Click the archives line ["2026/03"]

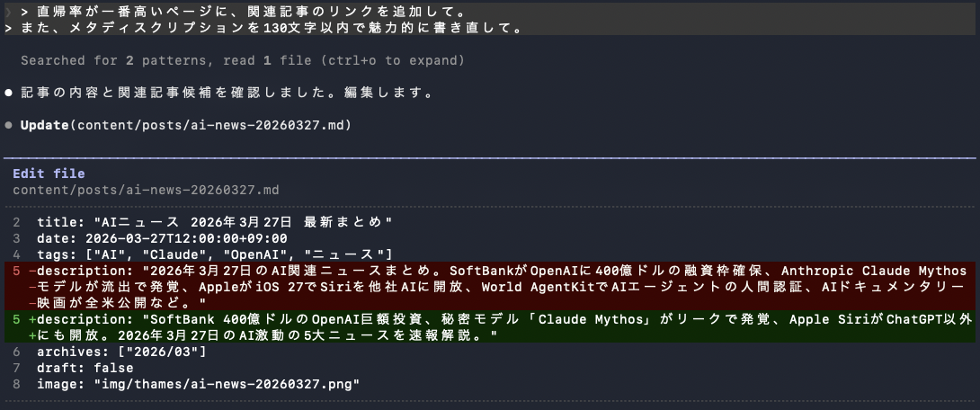[122, 352]
